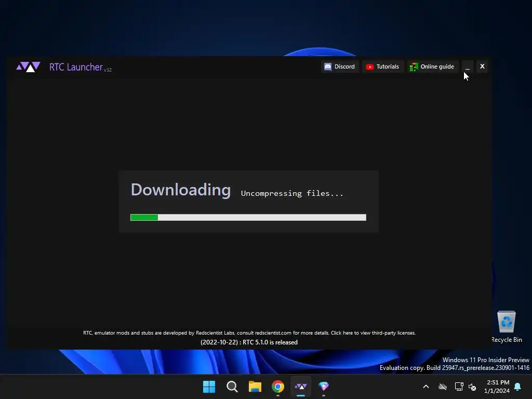The height and width of the screenshot is (399, 532).
Task: Click the download progress bar
Action: pyautogui.click(x=248, y=218)
